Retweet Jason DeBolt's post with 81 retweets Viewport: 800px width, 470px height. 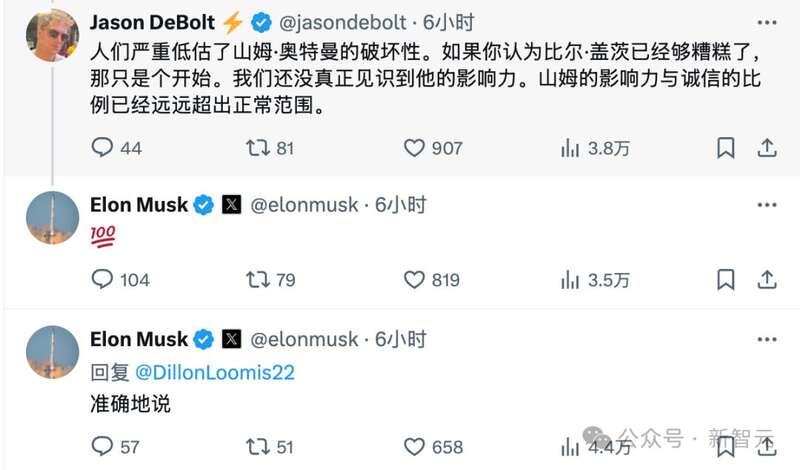(x=258, y=148)
